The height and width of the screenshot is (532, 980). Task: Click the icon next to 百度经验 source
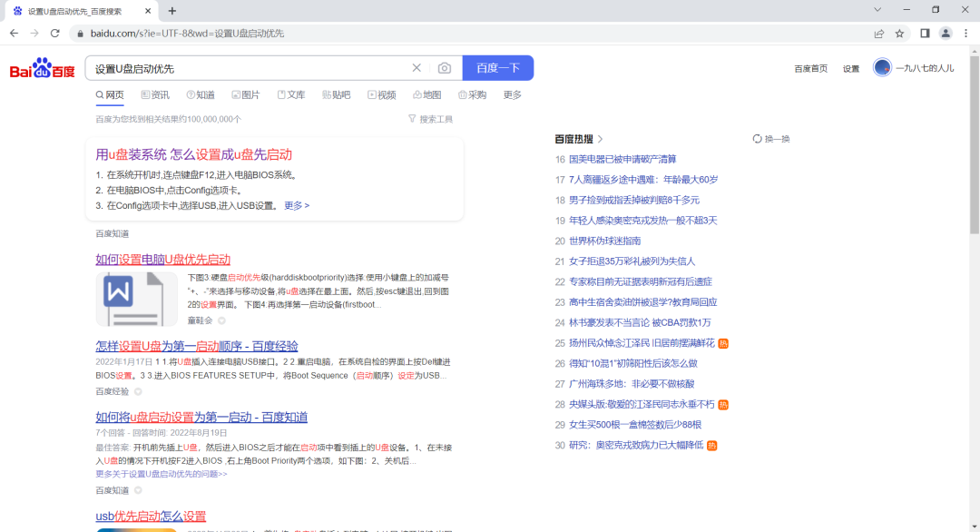point(138,391)
